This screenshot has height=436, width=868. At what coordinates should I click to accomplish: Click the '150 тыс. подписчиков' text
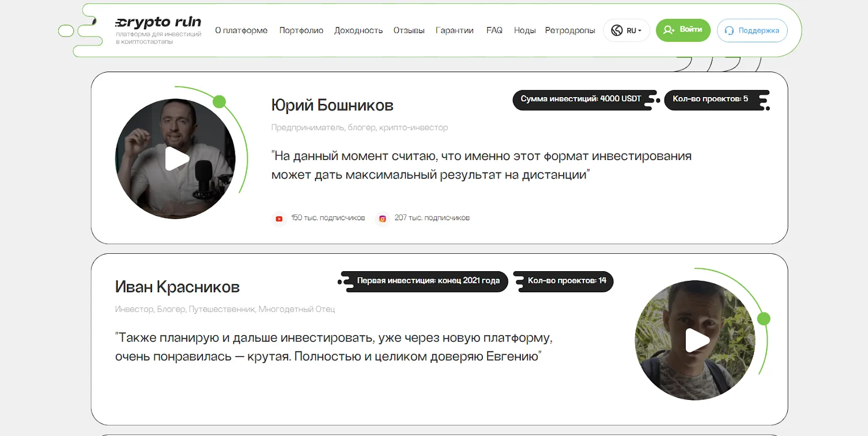(x=328, y=217)
